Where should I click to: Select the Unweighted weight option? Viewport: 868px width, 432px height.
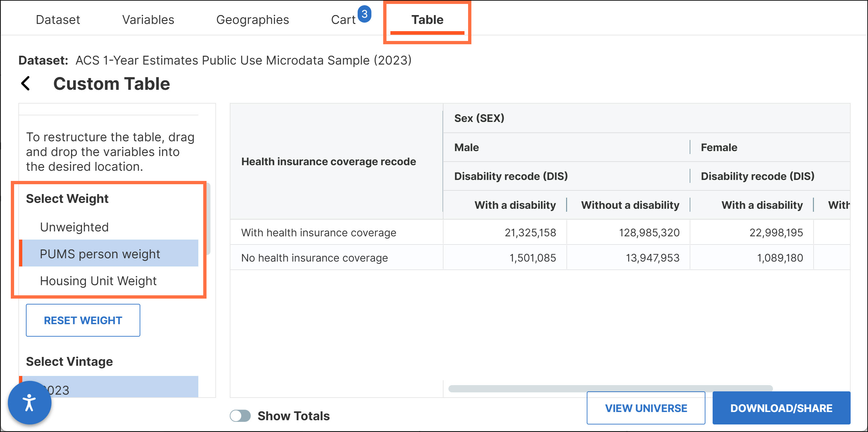pyautogui.click(x=74, y=227)
